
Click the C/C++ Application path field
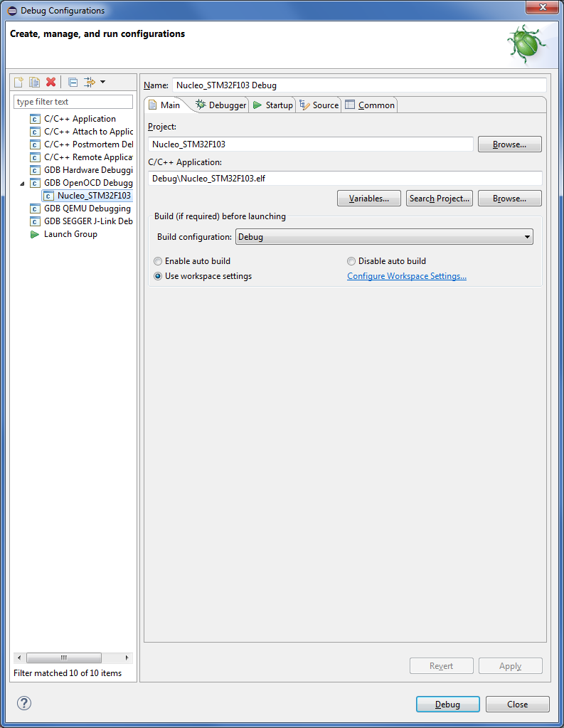point(345,179)
